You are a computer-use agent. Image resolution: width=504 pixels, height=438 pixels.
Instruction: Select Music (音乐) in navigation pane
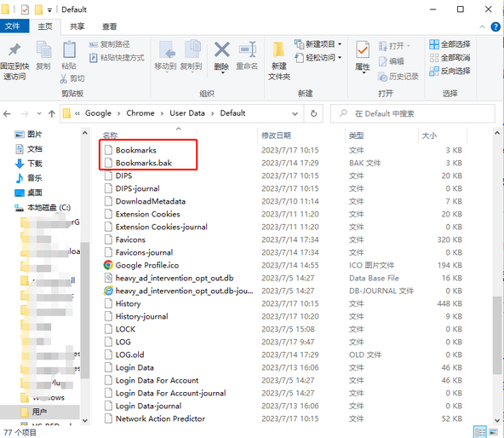click(29, 178)
